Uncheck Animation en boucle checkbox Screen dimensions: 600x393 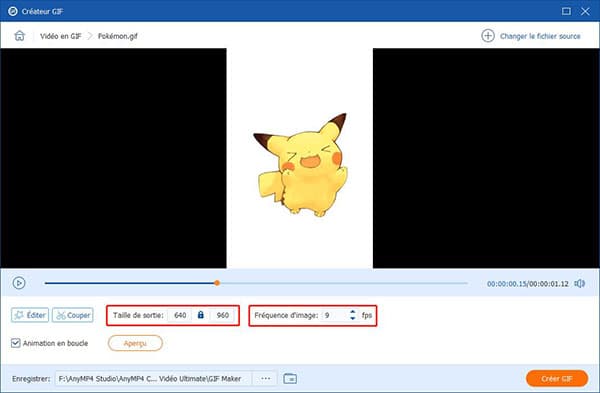(16, 343)
